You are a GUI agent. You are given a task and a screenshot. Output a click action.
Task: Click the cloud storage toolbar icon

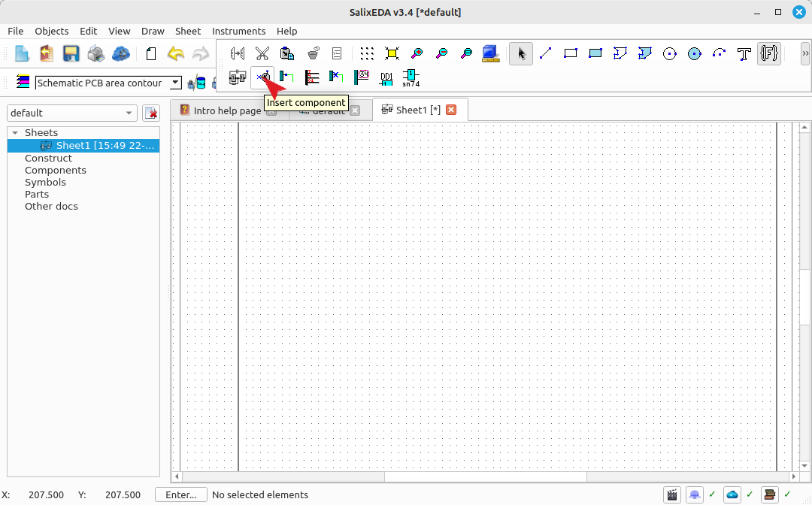(x=120, y=53)
